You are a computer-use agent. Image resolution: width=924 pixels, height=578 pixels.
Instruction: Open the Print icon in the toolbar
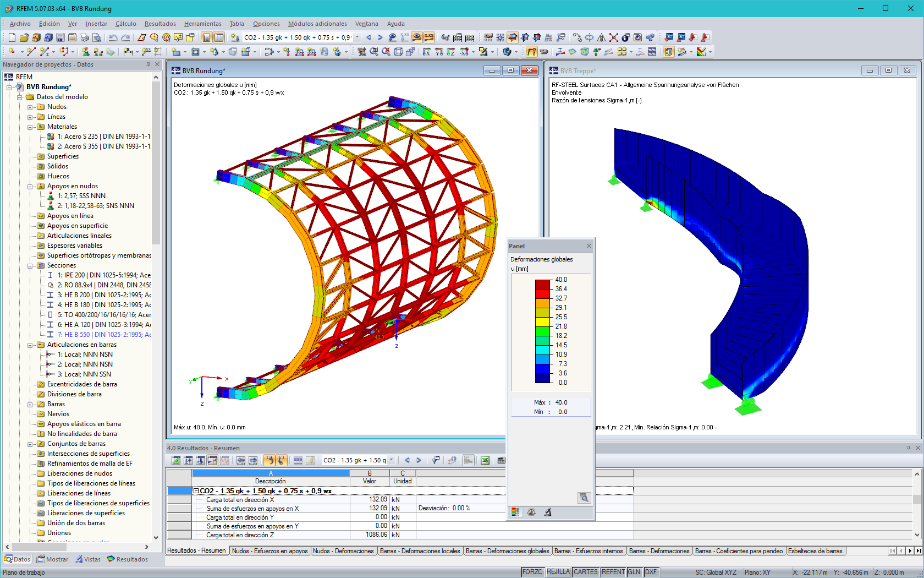(84, 37)
